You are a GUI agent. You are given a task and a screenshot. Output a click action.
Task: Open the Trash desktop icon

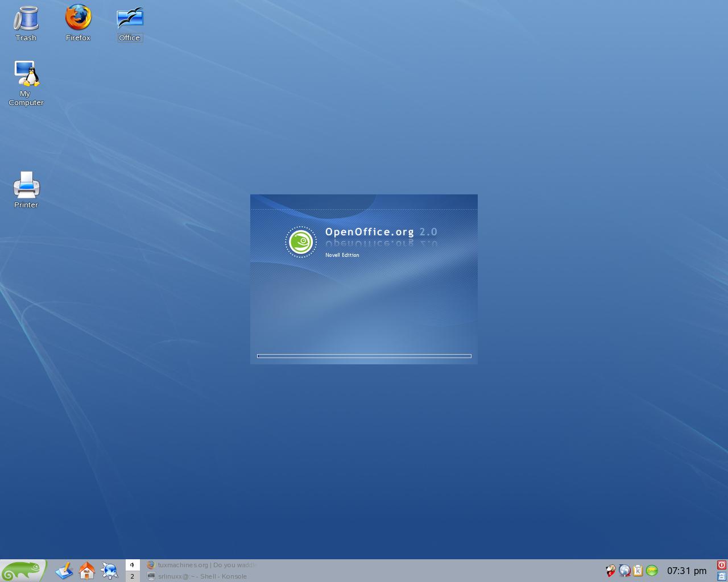coord(26,23)
